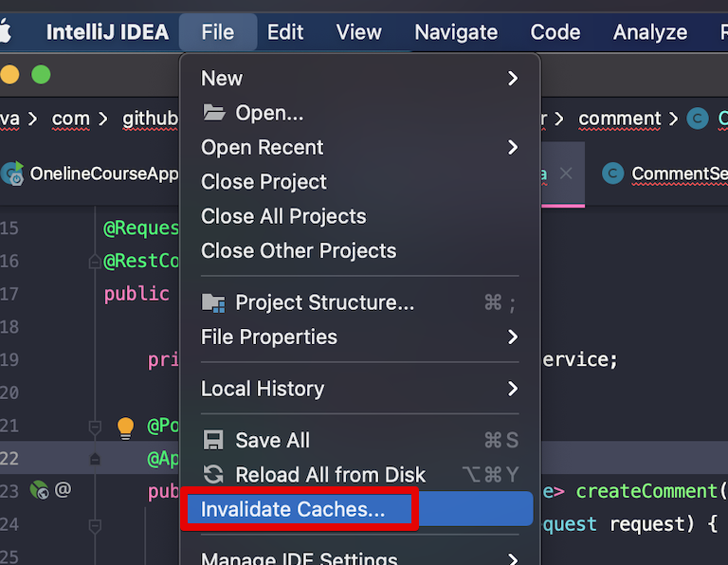The image size is (728, 565).
Task: Close the File menu in menu bar
Action: (x=218, y=32)
